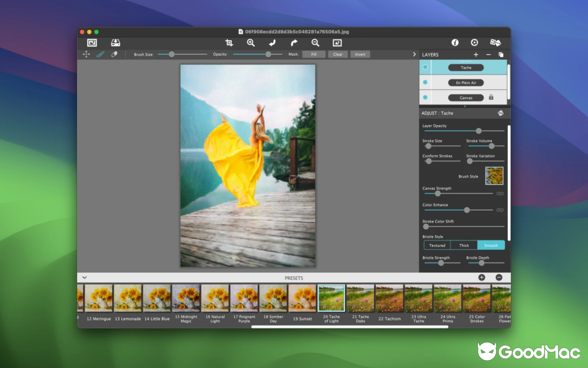
Task: Invert the mask
Action: tap(360, 54)
